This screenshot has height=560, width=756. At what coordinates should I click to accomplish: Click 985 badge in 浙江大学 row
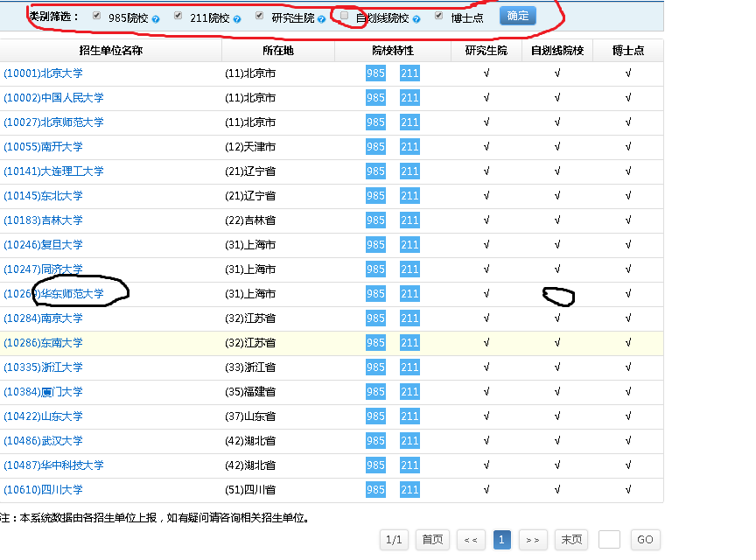pyautogui.click(x=375, y=367)
